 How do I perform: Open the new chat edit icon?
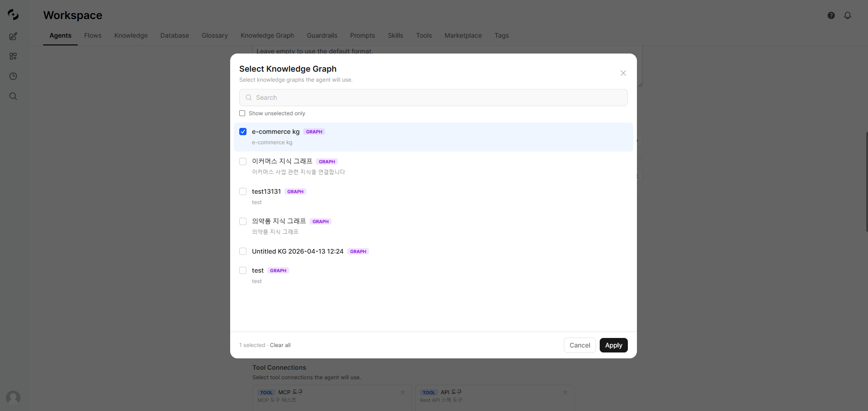[13, 36]
